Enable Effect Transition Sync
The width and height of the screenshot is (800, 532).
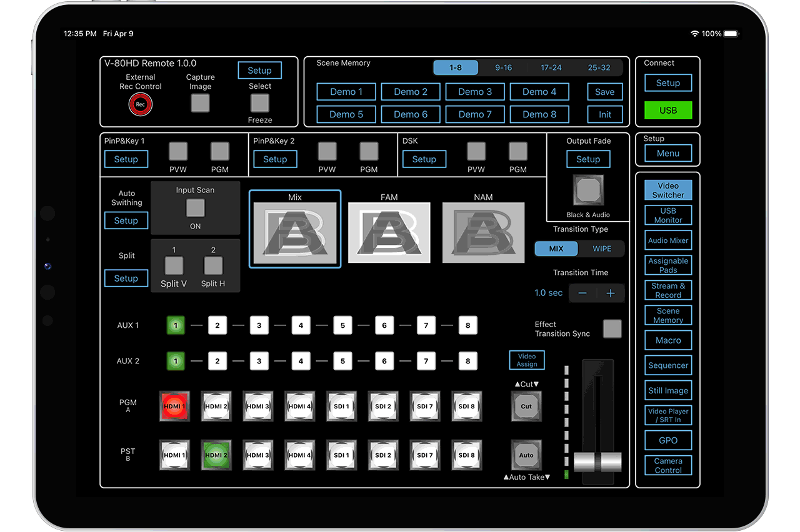pyautogui.click(x=612, y=329)
